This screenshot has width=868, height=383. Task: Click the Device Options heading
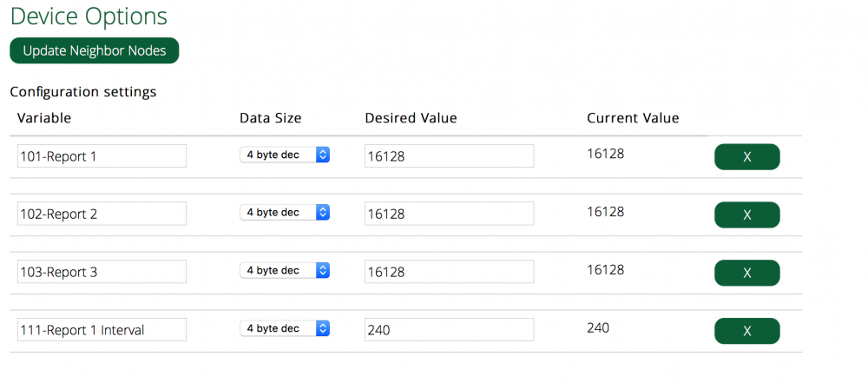coord(89,16)
